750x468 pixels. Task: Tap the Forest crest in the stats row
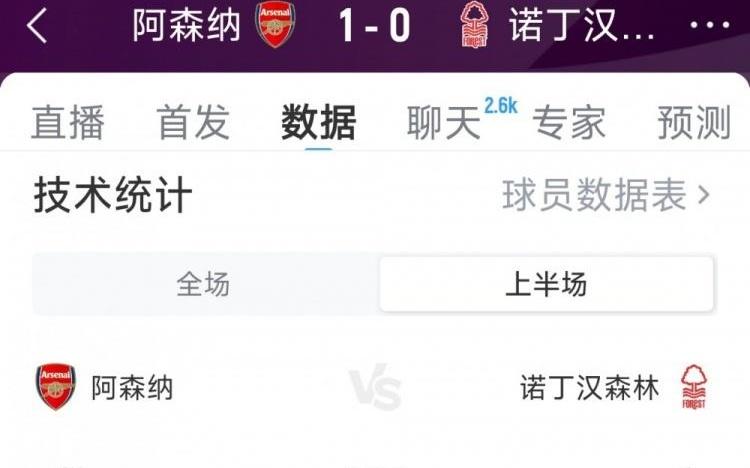click(693, 387)
